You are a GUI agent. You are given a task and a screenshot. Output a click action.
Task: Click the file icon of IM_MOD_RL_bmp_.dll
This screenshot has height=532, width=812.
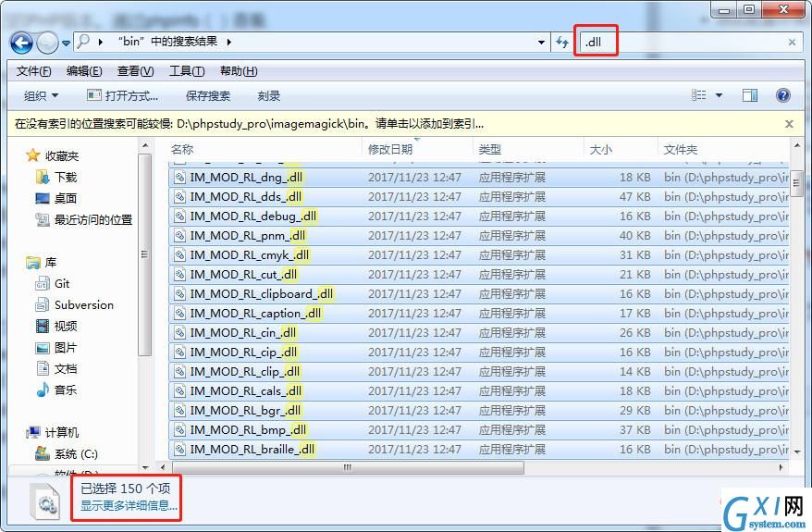click(x=179, y=430)
